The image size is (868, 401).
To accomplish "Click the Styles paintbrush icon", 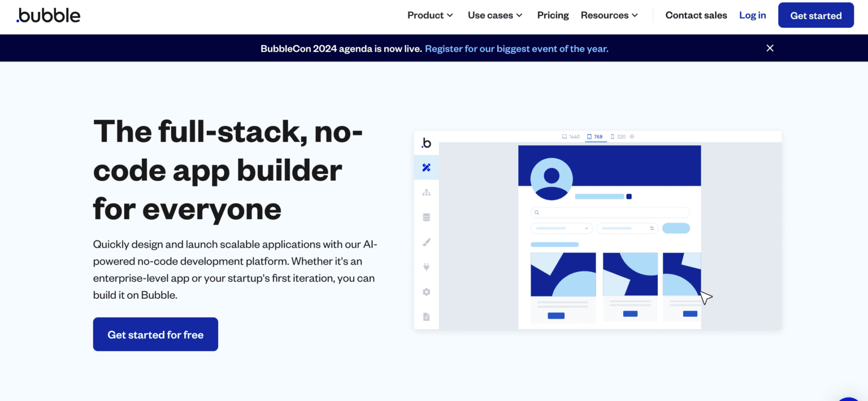I will coord(426,242).
